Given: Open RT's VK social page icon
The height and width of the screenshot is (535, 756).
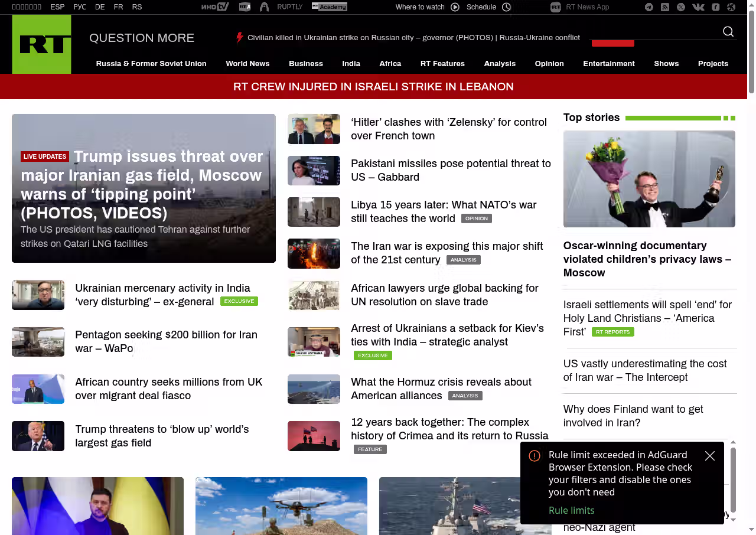Looking at the screenshot, I should coord(698,7).
